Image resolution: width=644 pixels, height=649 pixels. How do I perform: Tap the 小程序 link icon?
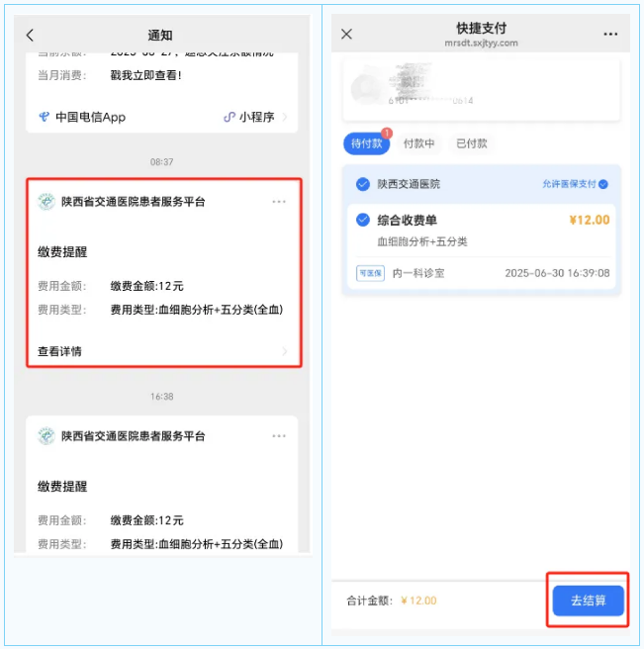(x=230, y=117)
